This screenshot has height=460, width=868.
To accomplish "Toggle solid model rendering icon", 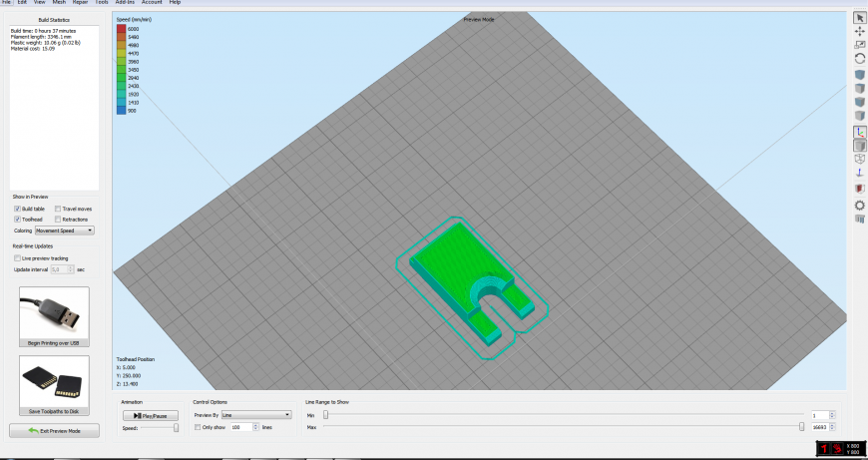I will click(x=860, y=146).
